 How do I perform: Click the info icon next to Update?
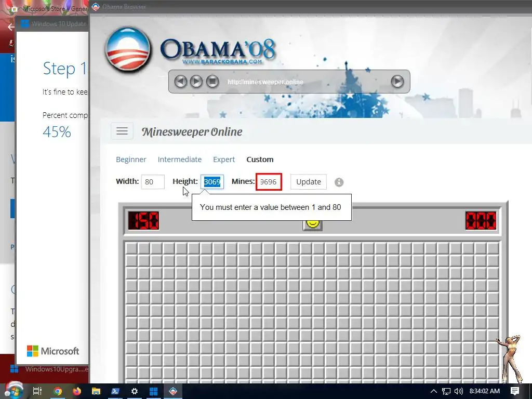339,182
